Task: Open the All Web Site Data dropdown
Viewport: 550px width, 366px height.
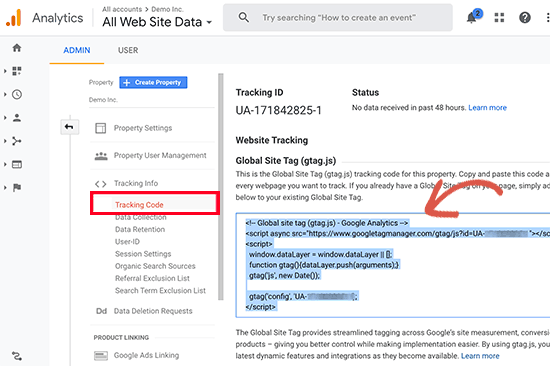Action: pos(157,22)
